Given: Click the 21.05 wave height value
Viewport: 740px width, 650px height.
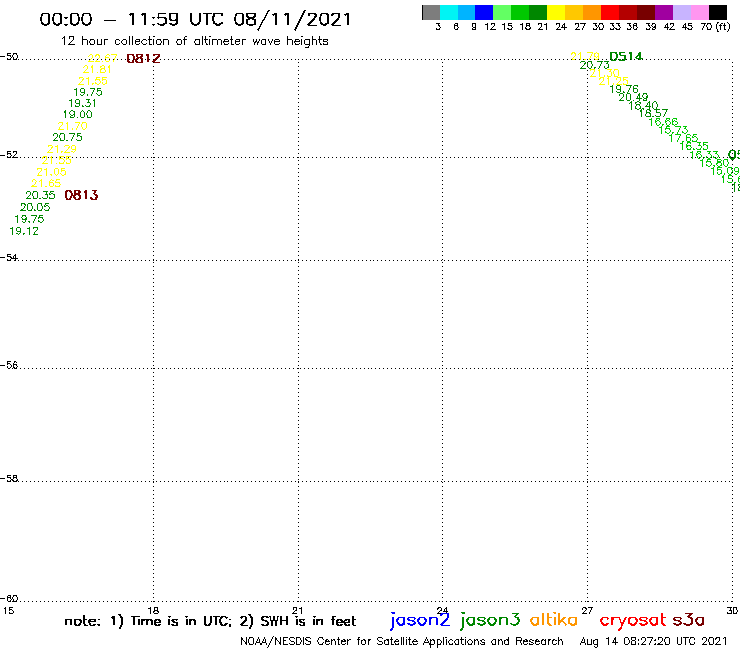Looking at the screenshot, I should coord(51,172).
